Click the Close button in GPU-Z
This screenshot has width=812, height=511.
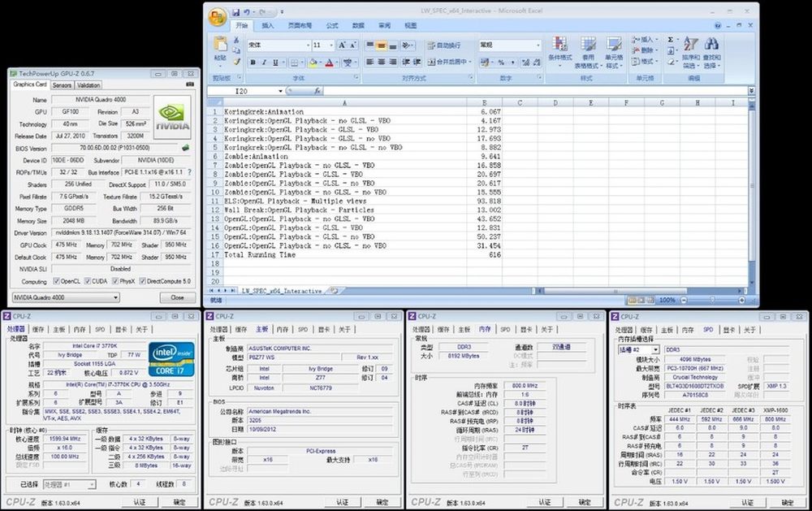(178, 297)
